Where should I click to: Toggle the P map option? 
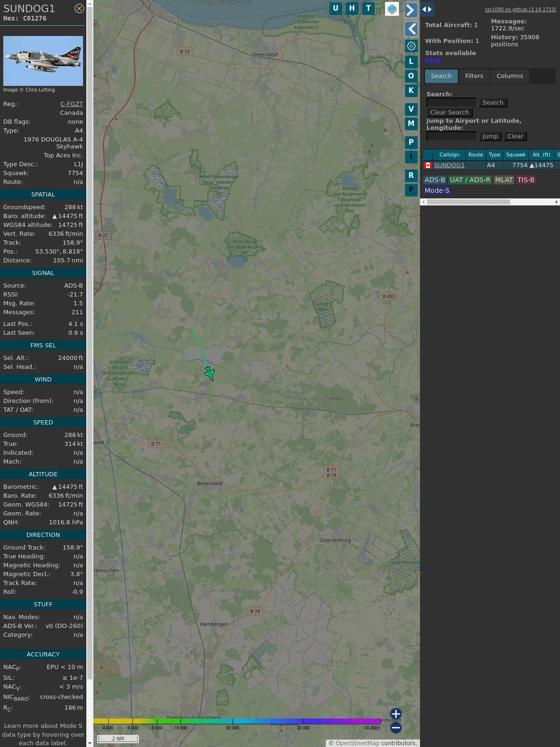click(x=411, y=142)
